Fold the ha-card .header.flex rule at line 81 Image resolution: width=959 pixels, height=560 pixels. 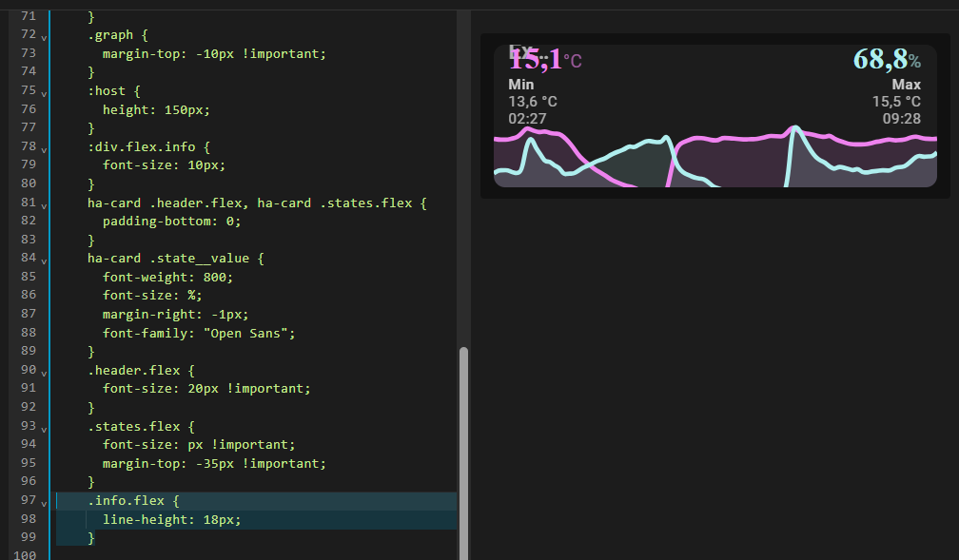44,204
